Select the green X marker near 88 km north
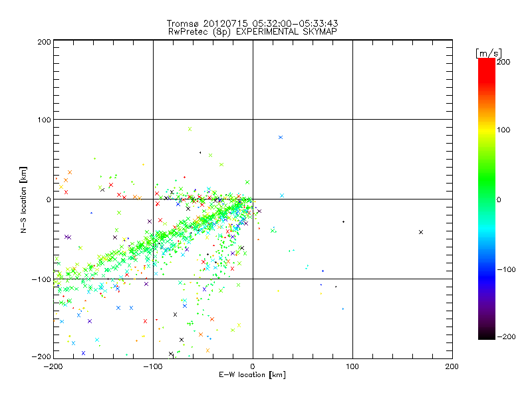532x399 pixels. 190,129
